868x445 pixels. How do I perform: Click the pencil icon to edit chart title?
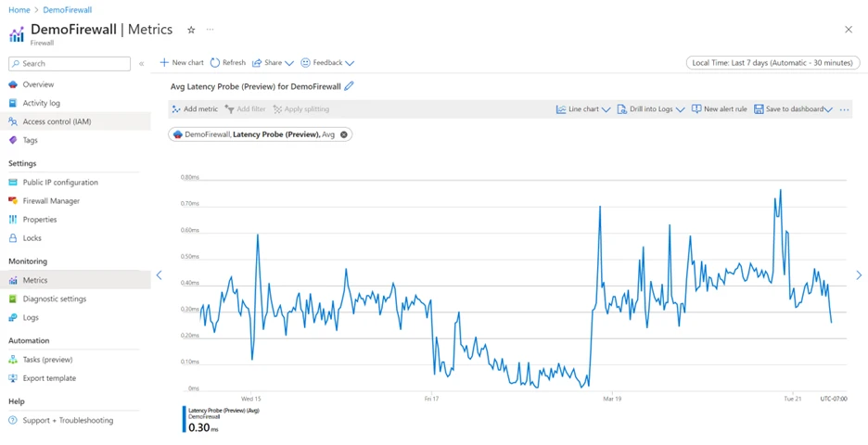pos(350,86)
